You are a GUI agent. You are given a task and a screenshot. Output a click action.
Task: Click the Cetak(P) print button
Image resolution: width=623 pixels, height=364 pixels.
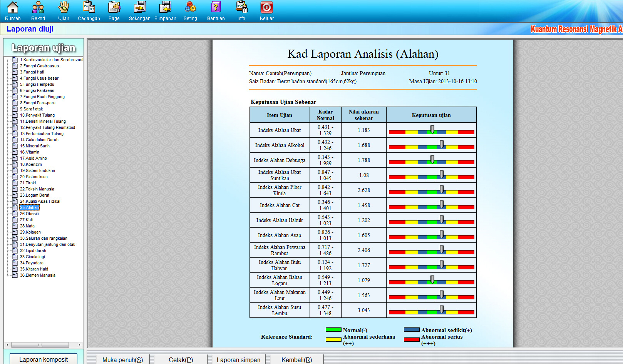[x=181, y=360]
